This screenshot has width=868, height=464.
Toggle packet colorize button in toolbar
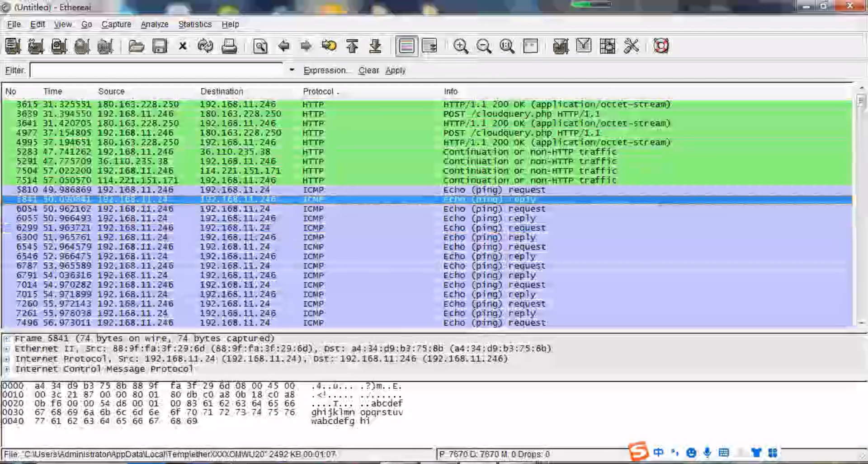click(406, 46)
